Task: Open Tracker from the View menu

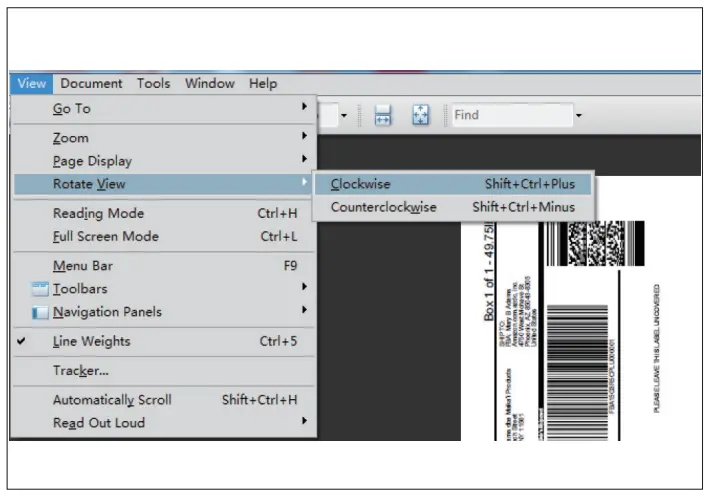Action: click(164, 371)
